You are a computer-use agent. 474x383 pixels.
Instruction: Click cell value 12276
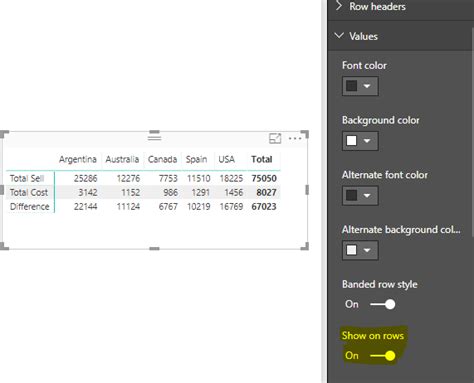pyautogui.click(x=128, y=178)
